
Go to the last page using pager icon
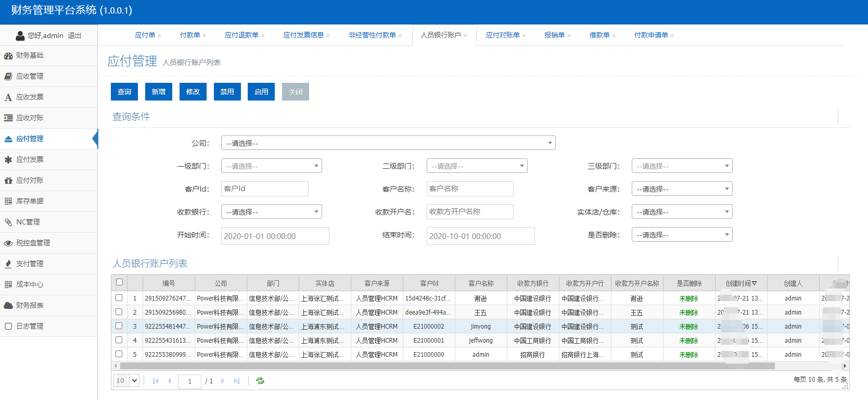click(x=237, y=381)
